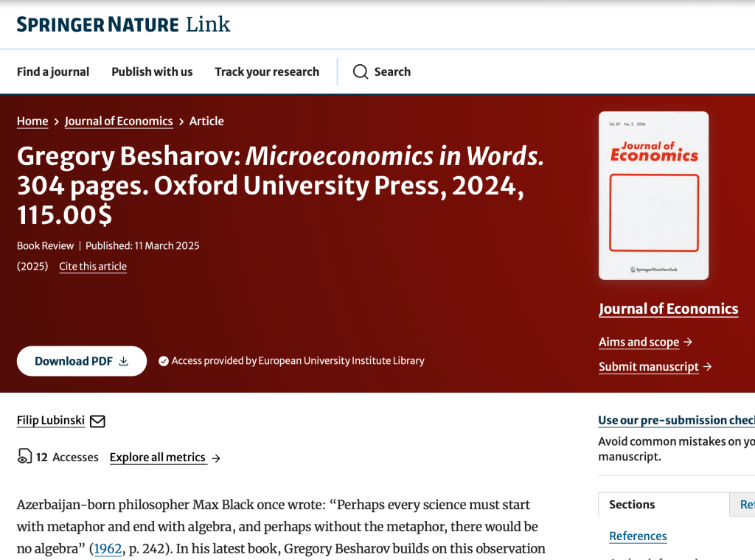
Task: Click the envelope icon beside Filip Lubinski
Action: [97, 421]
